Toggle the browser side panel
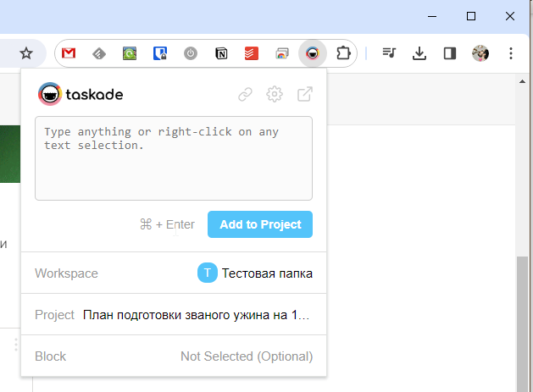Viewport: 533px width, 392px height. [450, 53]
